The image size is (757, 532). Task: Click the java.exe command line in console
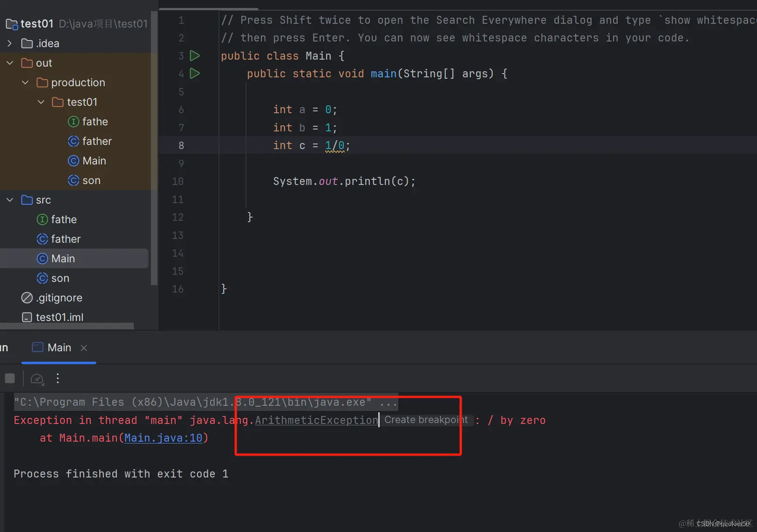click(205, 402)
